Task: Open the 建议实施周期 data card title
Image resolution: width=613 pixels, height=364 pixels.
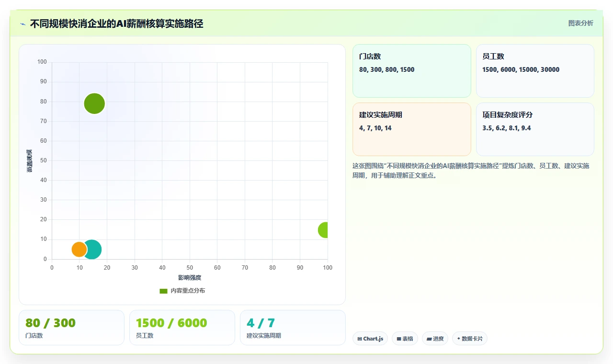Action: [381, 115]
